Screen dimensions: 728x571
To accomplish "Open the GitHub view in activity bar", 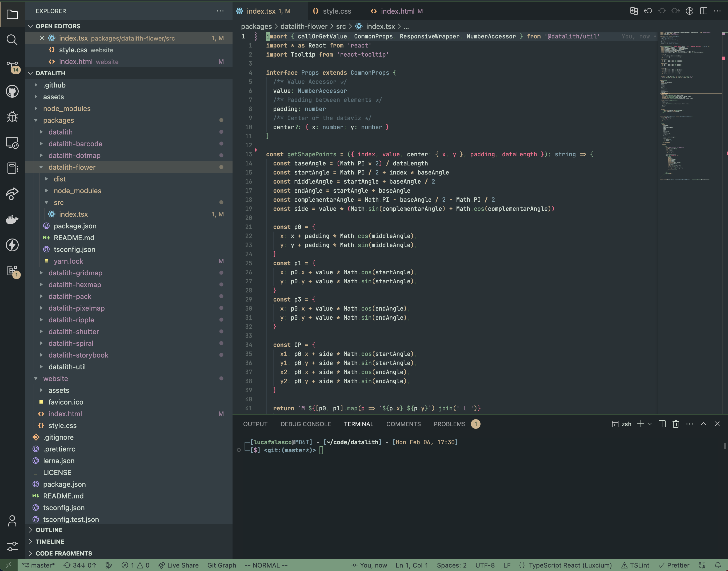I will 12,91.
